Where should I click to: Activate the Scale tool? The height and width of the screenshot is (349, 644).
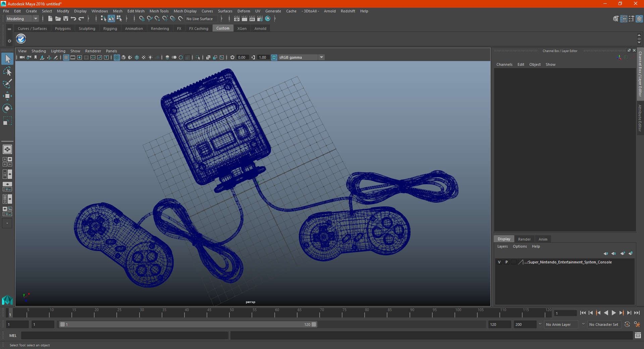tap(7, 120)
